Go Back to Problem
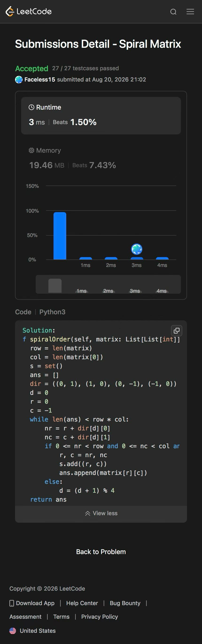 pyautogui.click(x=101, y=552)
